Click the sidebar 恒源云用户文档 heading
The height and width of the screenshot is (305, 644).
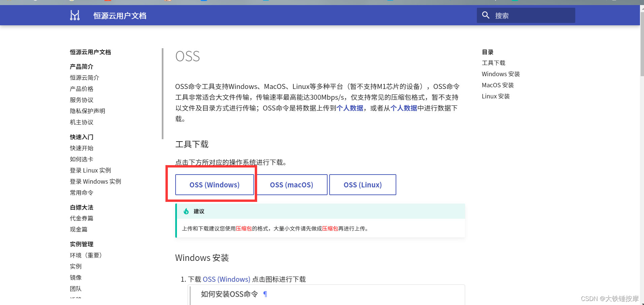(90, 52)
